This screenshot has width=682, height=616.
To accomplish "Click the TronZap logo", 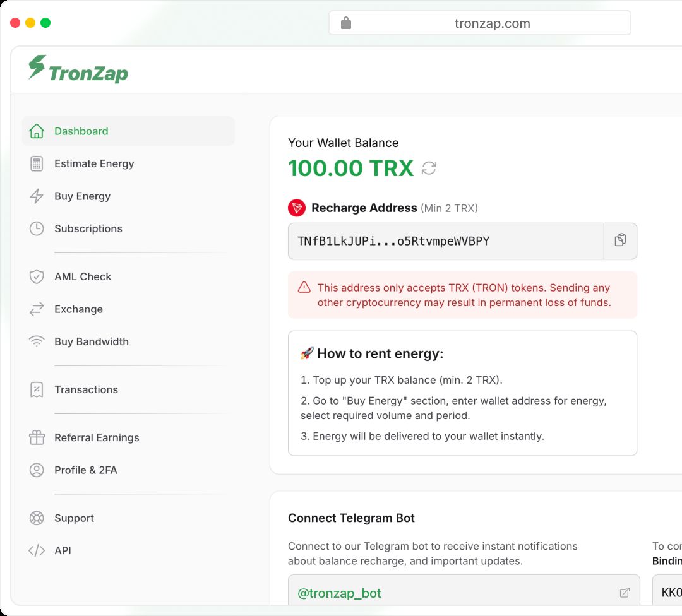I will click(x=78, y=69).
